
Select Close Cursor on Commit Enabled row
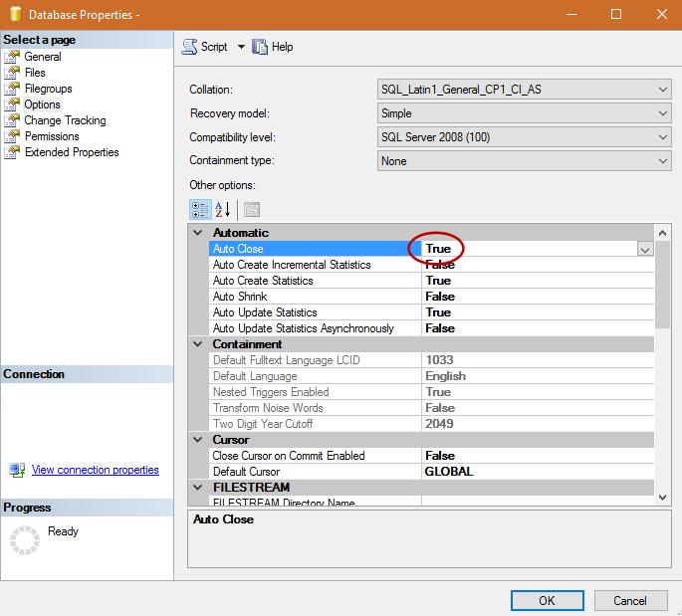431,456
